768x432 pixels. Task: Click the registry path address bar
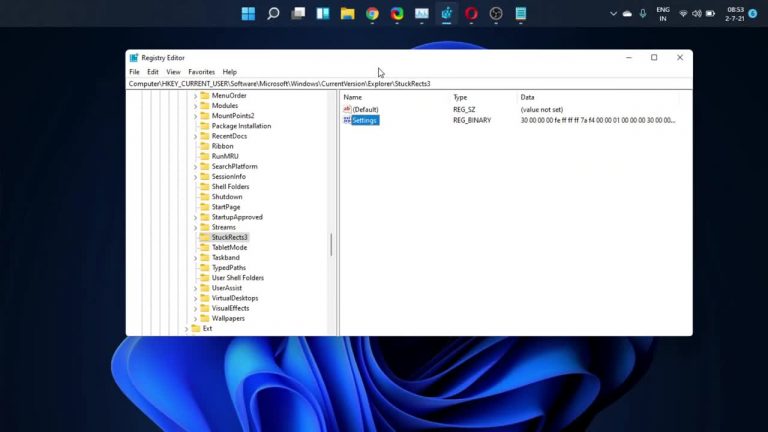[409, 84]
